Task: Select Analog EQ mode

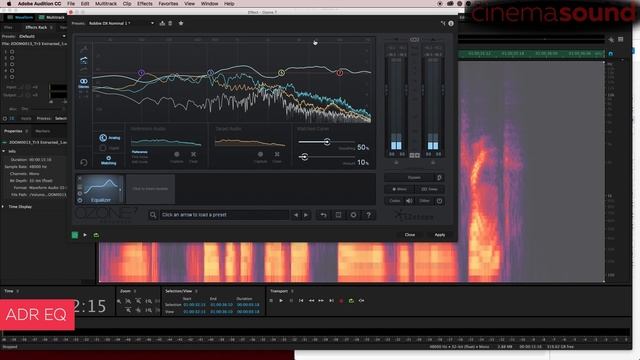Action: [x=110, y=138]
